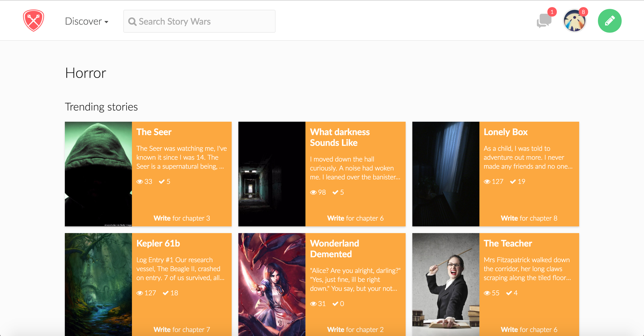Click the magnifier icon in search box
This screenshot has height=336, width=644.
click(x=132, y=22)
